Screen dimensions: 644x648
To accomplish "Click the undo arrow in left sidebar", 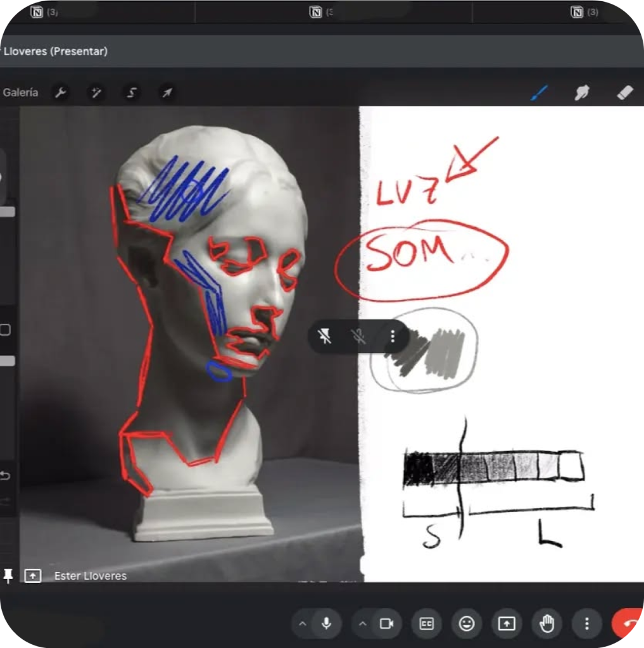I will point(5,476).
